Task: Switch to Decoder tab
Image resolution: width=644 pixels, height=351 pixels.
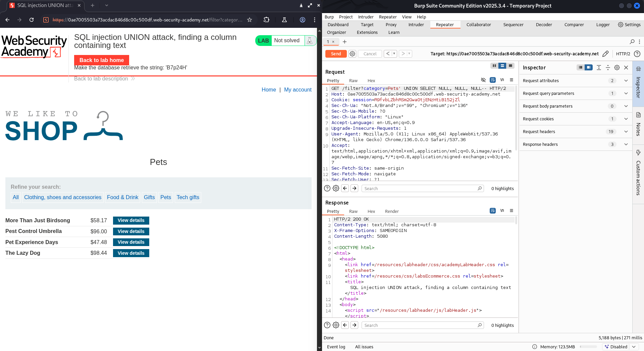Action: coord(544,24)
